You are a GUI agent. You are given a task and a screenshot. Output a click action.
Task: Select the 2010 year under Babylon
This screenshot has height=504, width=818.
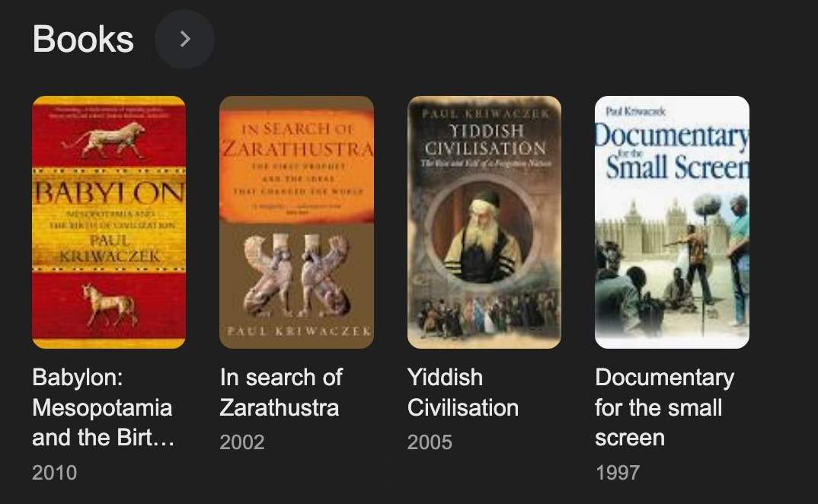pyautogui.click(x=54, y=473)
